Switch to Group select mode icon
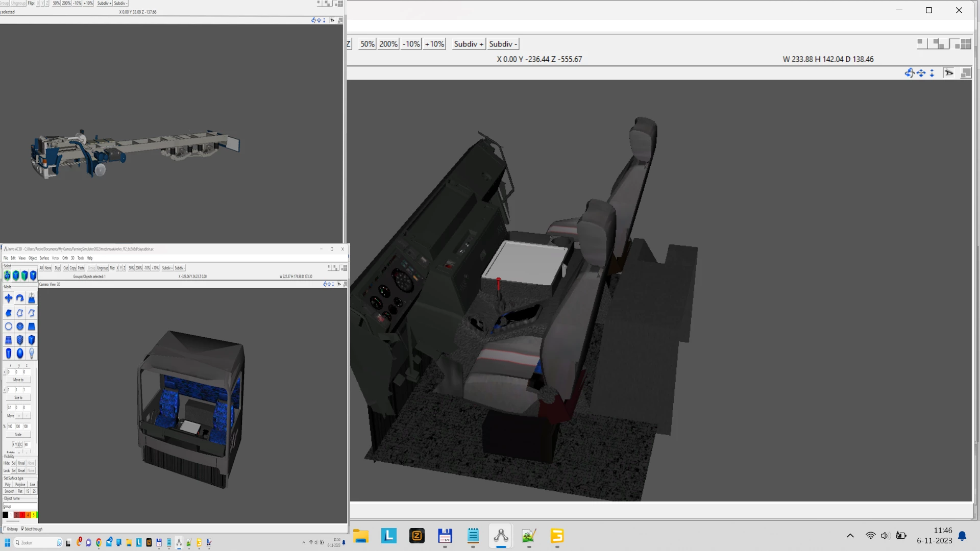 [7, 276]
